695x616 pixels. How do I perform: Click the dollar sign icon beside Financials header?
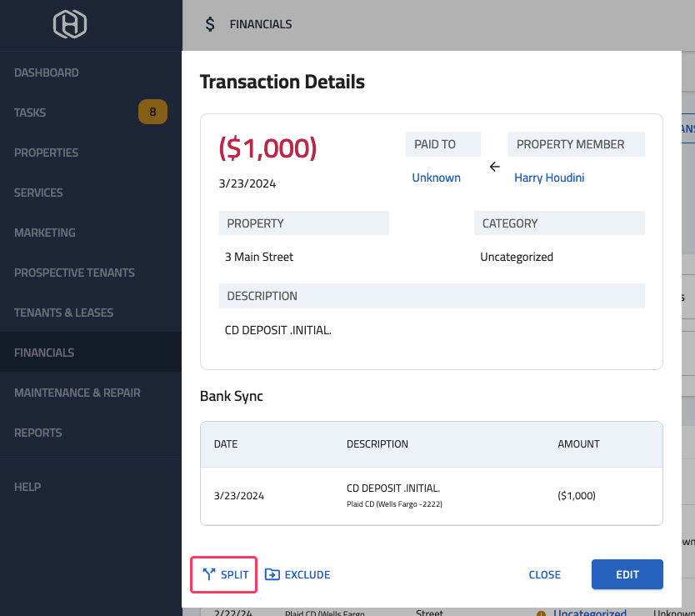tap(209, 24)
